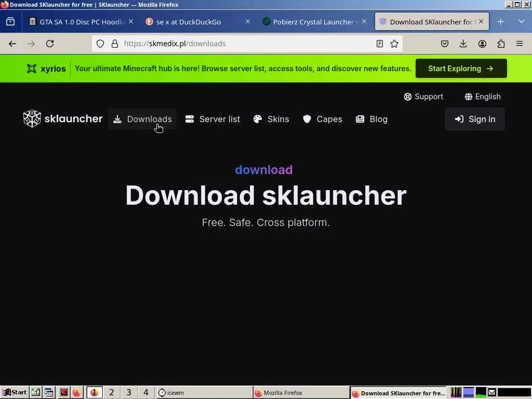
Task: Open the Firefox hamburger menu
Action: pos(520,44)
